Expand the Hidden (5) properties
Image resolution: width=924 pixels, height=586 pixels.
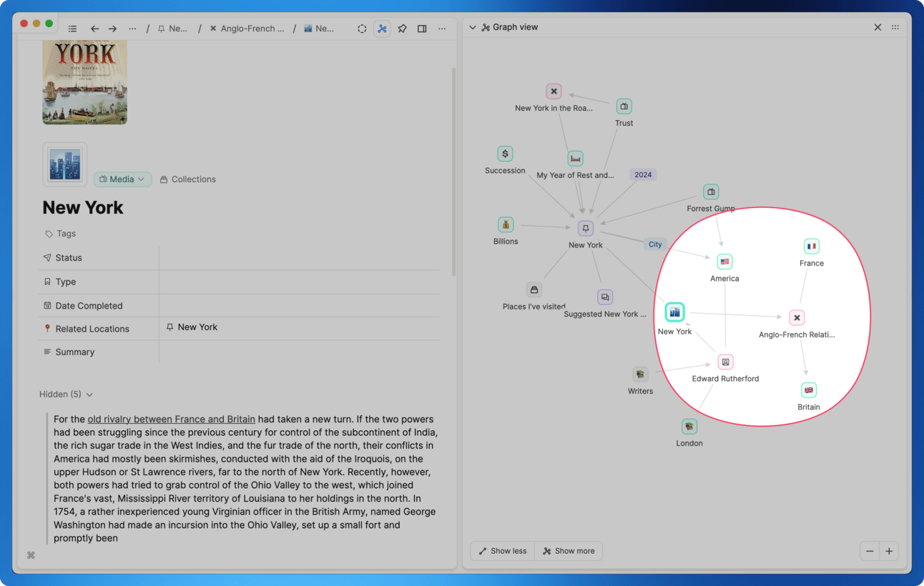66,394
